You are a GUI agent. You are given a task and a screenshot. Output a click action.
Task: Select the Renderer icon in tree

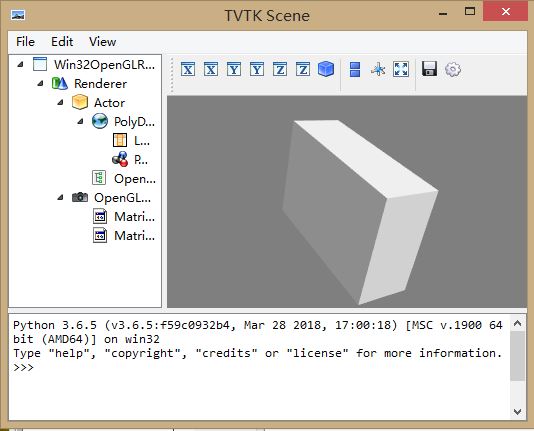click(x=60, y=83)
